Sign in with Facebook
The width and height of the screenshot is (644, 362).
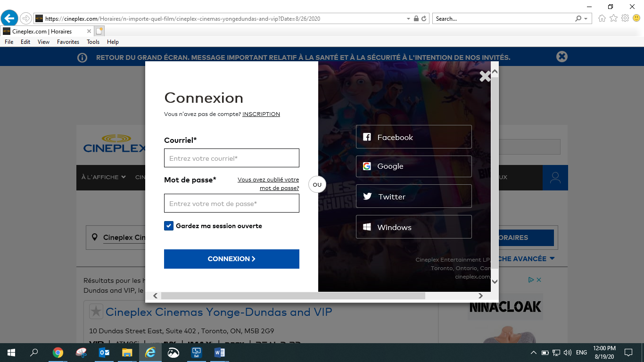(x=413, y=137)
